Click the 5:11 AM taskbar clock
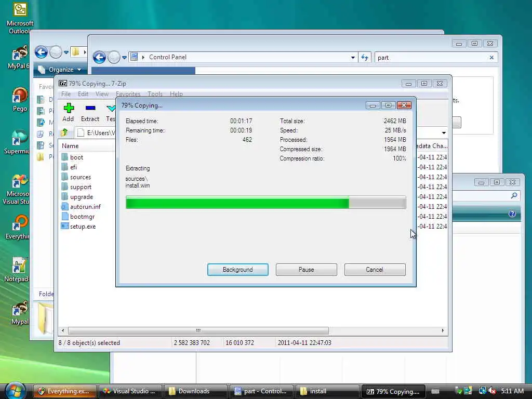532x399 pixels. click(512, 391)
